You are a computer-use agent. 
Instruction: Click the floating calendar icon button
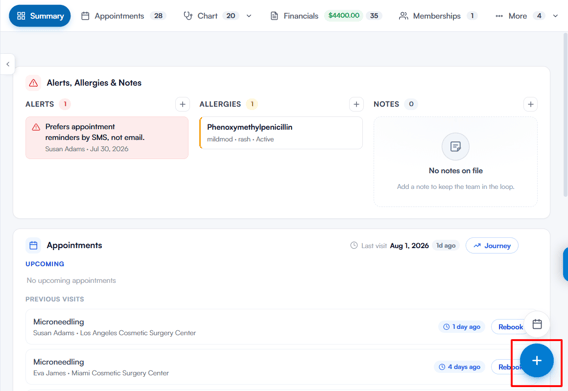click(537, 324)
